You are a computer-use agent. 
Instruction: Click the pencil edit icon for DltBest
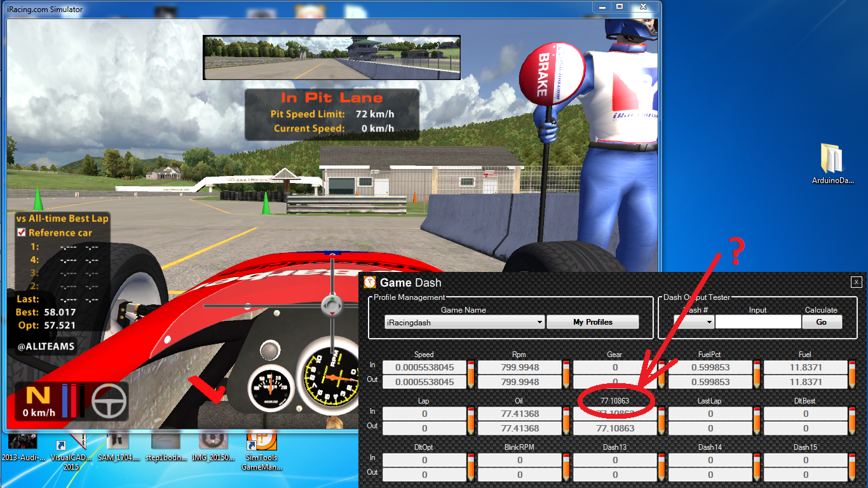(852, 421)
